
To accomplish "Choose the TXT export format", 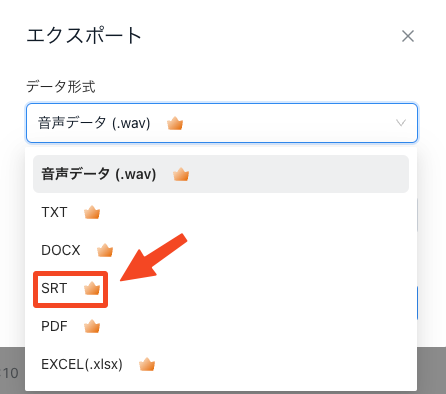I will point(221,212).
